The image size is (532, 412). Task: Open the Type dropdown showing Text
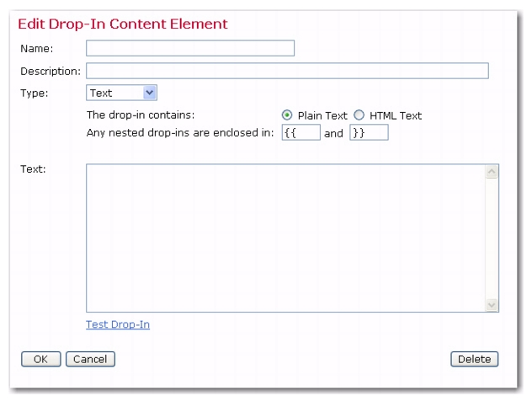point(121,93)
